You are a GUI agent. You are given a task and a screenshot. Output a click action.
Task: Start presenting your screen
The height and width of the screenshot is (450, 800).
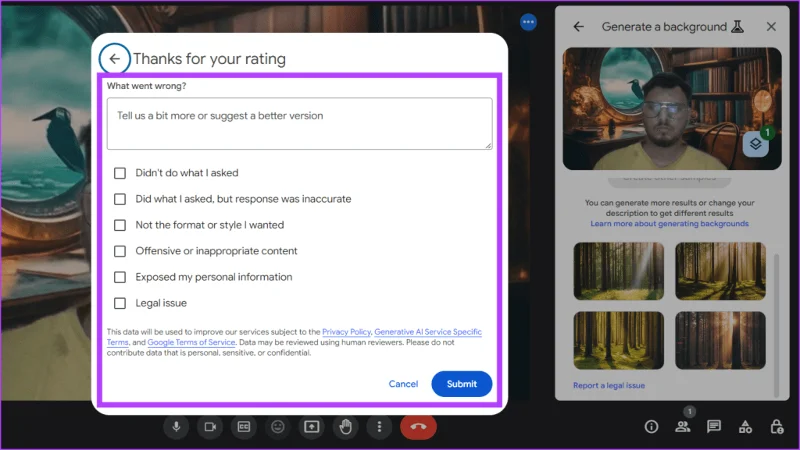tap(311, 427)
